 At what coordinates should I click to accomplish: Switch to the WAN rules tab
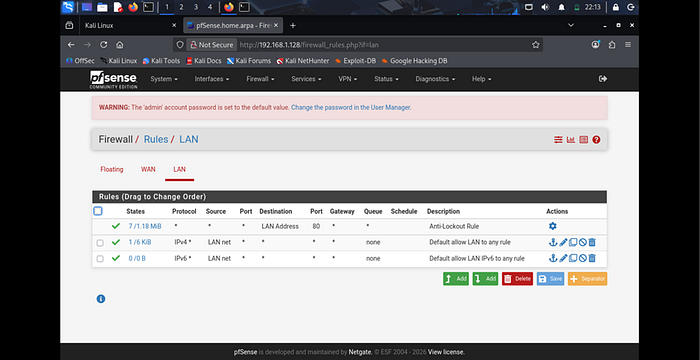coord(148,169)
